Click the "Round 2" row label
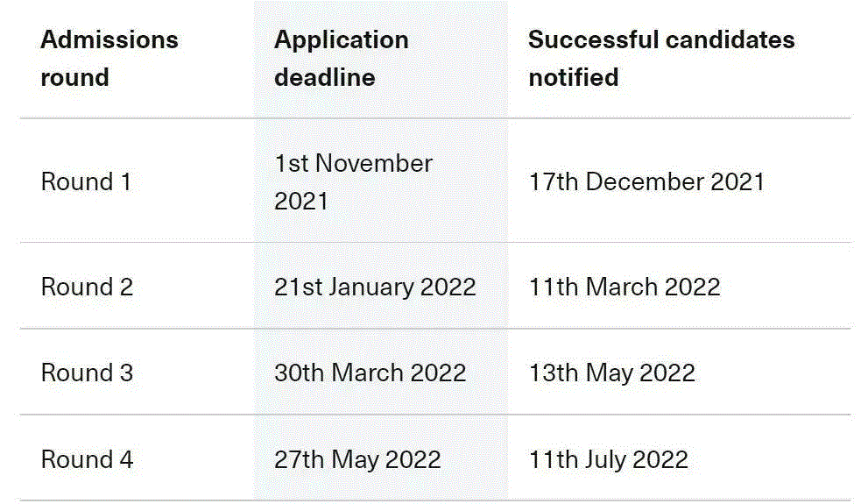Viewport: 868px width, 504px height. tap(87, 287)
